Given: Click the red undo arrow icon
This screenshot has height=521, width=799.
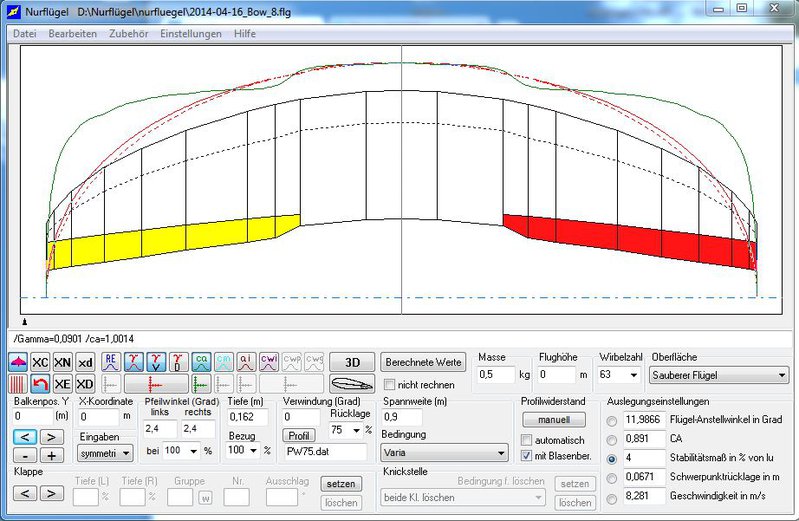Looking at the screenshot, I should click(40, 384).
